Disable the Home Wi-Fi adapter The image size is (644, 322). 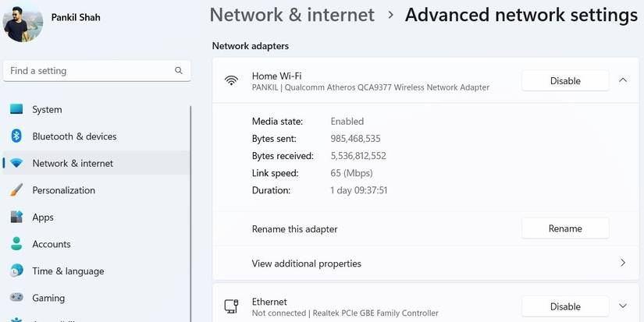(x=565, y=80)
